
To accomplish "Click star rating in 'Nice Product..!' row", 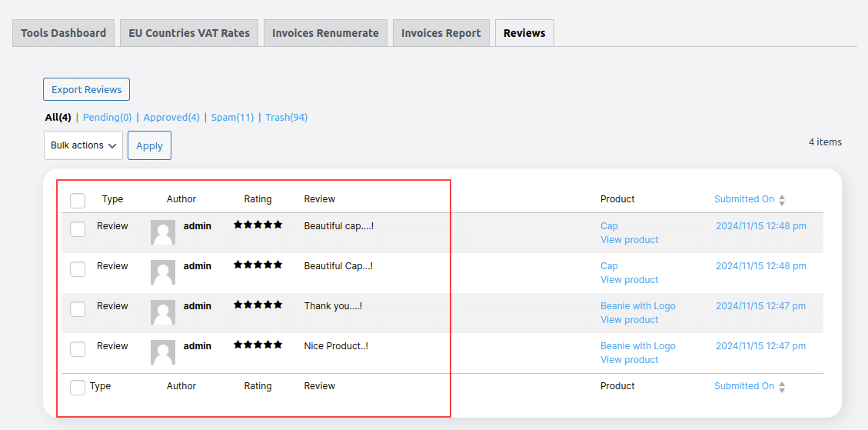I will pos(258,344).
